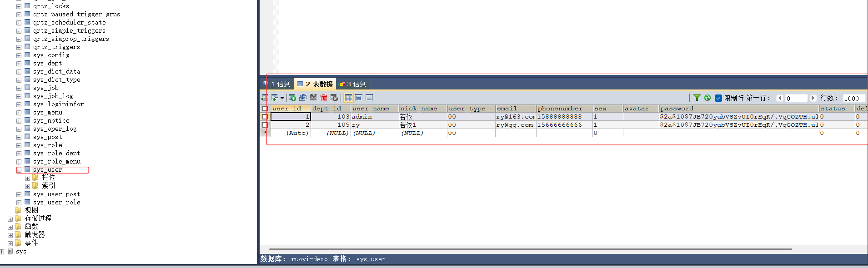Expand the 函数 functions folder

pyautogui.click(x=10, y=227)
